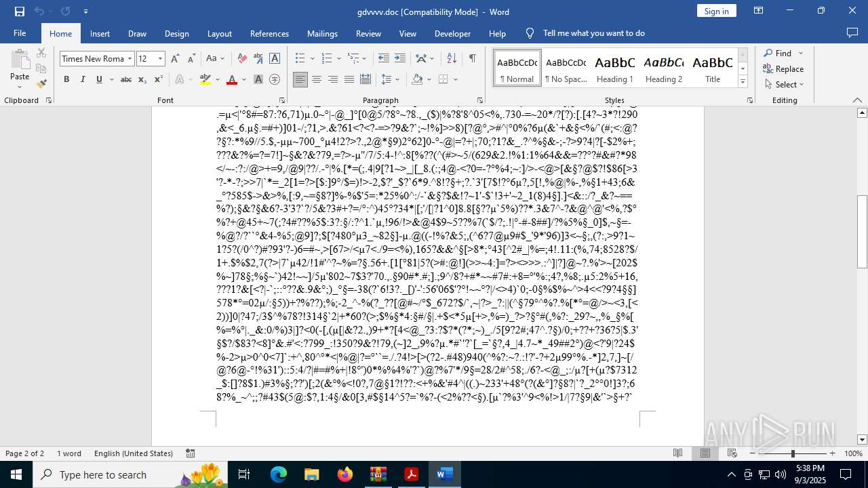Click the Cut scissors icon

pos(41,53)
